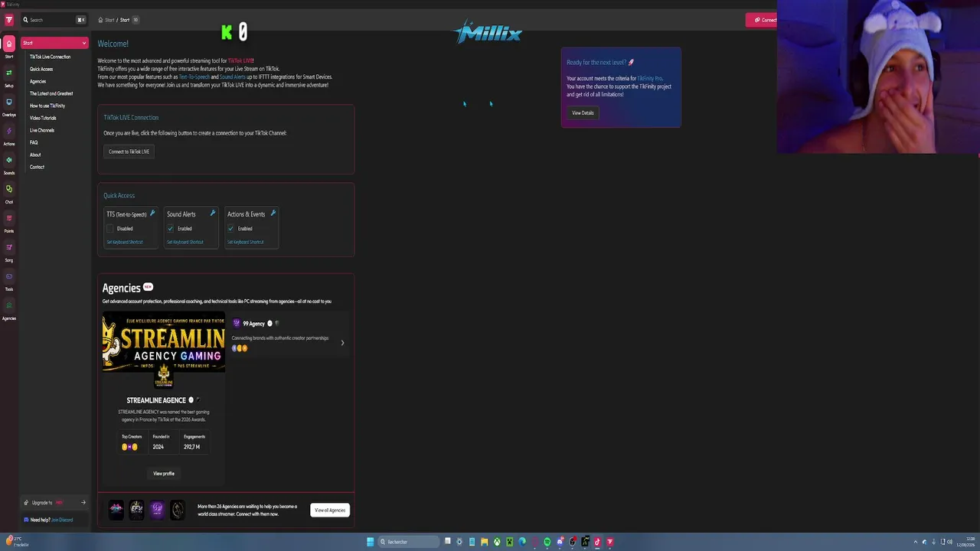Open the Setup section icon
The width and height of the screenshot is (980, 551).
[x=9, y=73]
